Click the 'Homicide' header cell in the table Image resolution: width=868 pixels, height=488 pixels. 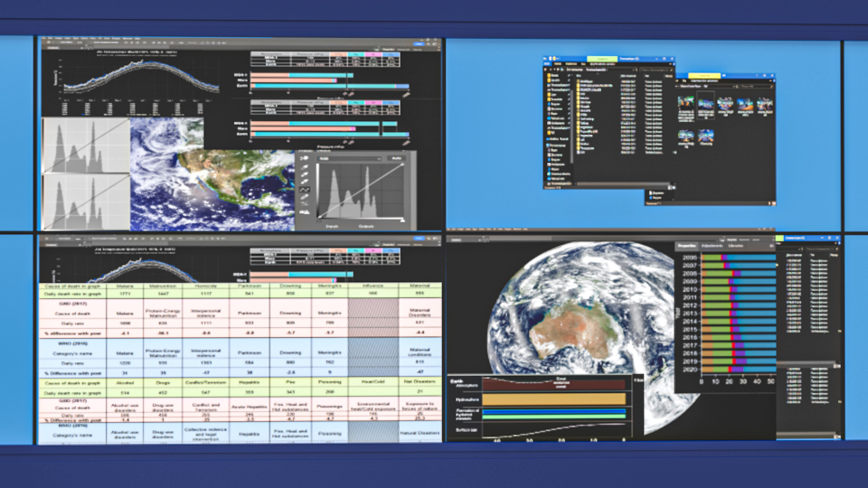tap(206, 286)
